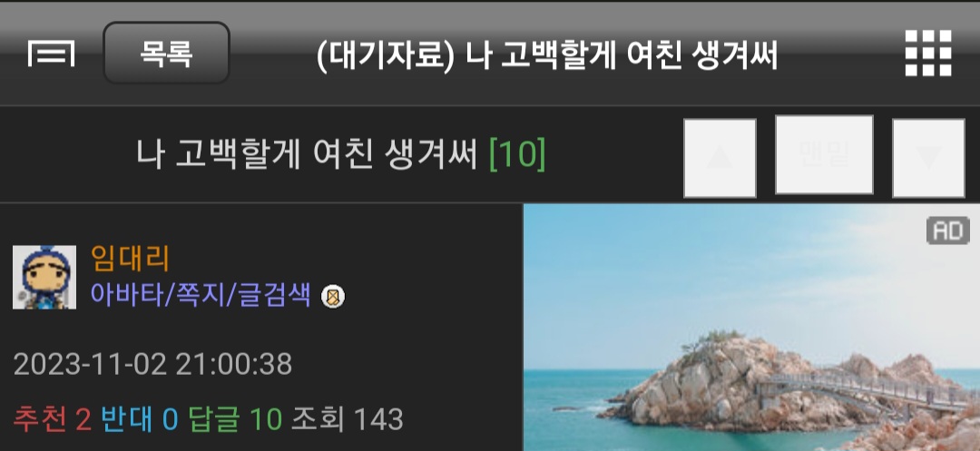This screenshot has height=451, width=980.
Task: Click the post timestamp 2023-11-02 21:00:38
Action: click(x=152, y=365)
